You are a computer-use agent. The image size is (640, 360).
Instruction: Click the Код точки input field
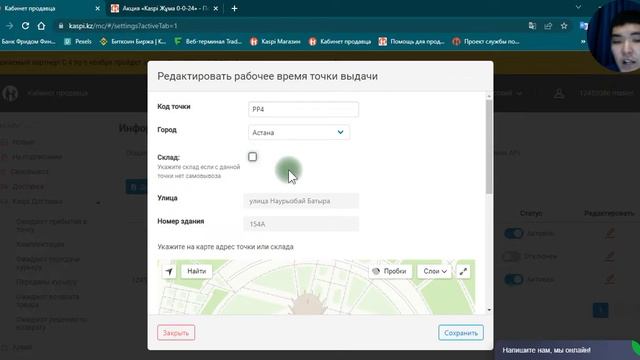(x=303, y=109)
